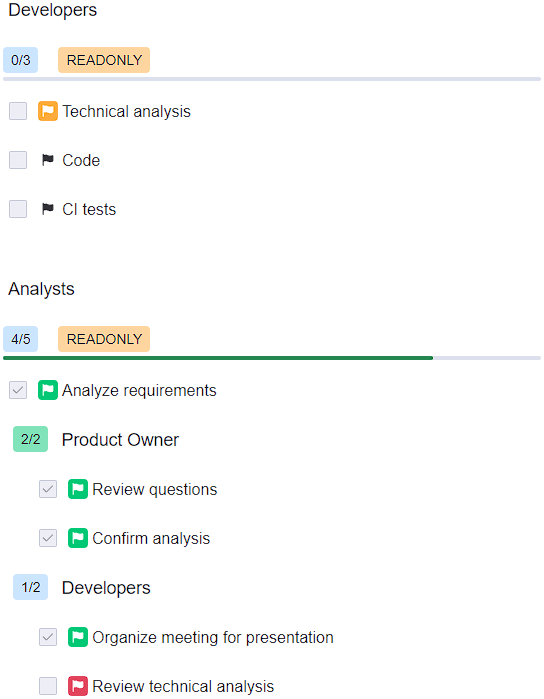Image resolution: width=544 pixels, height=699 pixels.
Task: Collapse the Product Owner subsection header
Action: [x=120, y=440]
